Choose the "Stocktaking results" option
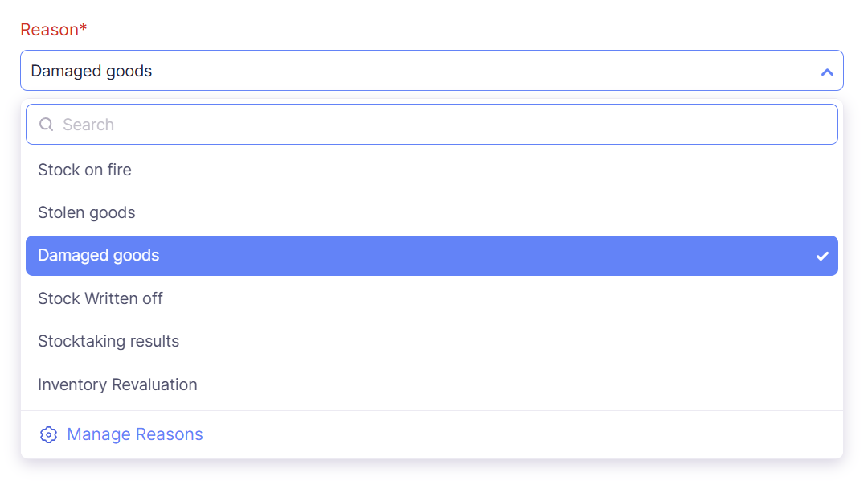Viewport: 868px width, 481px height. [108, 341]
